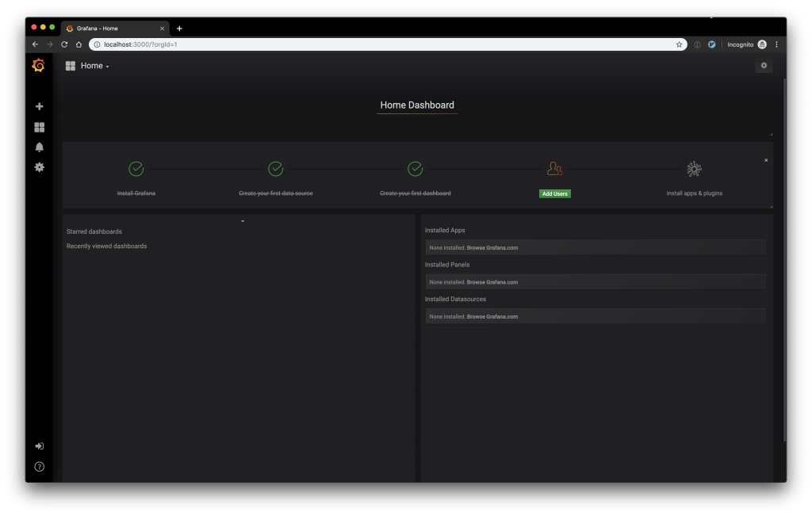Click the Installed Apps heading
812x516 pixels.
click(445, 231)
